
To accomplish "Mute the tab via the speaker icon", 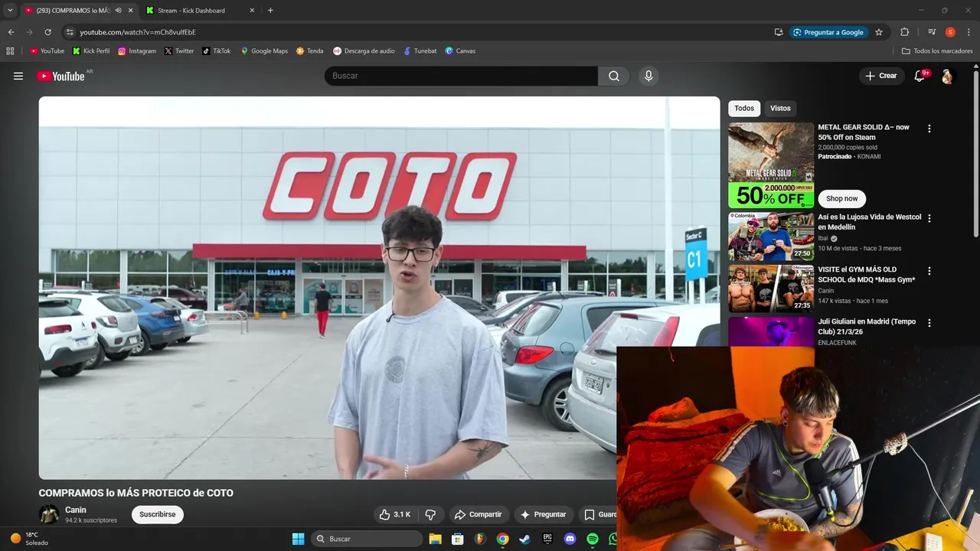I will pyautogui.click(x=118, y=11).
